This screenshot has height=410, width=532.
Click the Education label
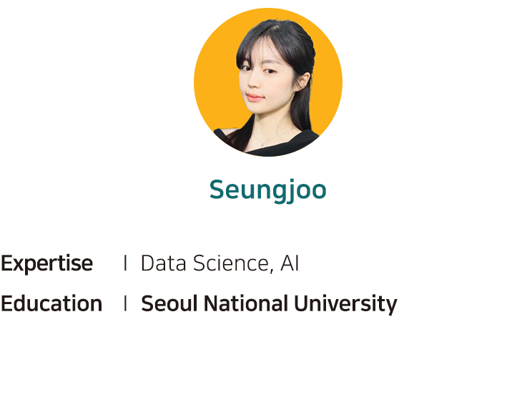[51, 303]
